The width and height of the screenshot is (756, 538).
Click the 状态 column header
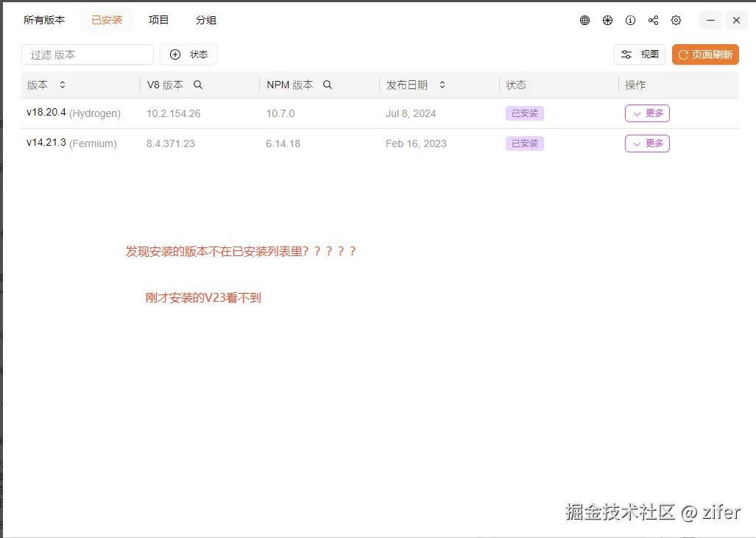click(x=516, y=85)
